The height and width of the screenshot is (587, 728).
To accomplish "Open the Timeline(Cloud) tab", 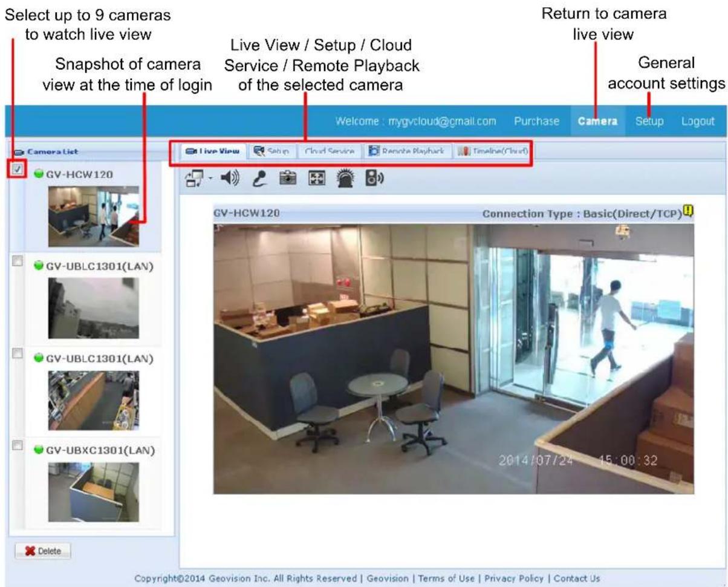I will pos(493,151).
